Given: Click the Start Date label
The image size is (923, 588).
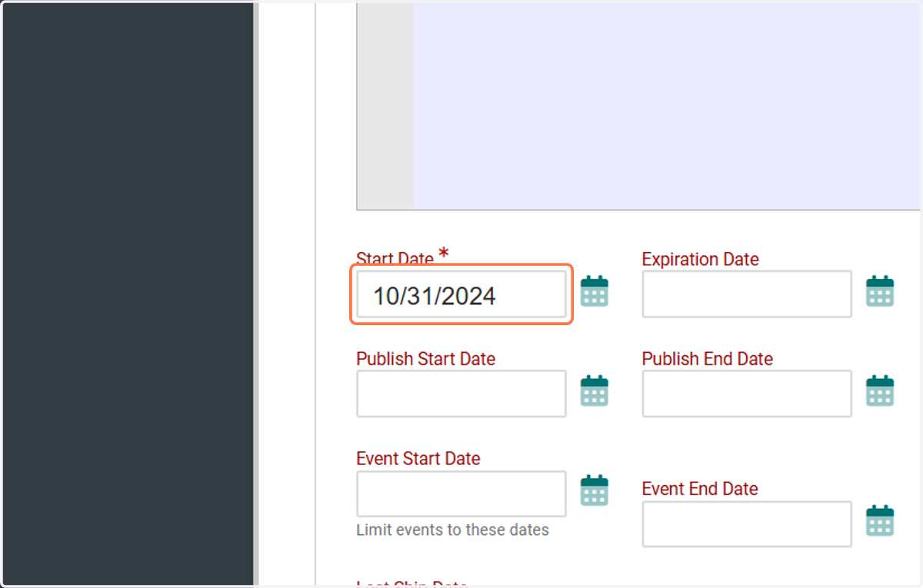Looking at the screenshot, I should point(395,258).
